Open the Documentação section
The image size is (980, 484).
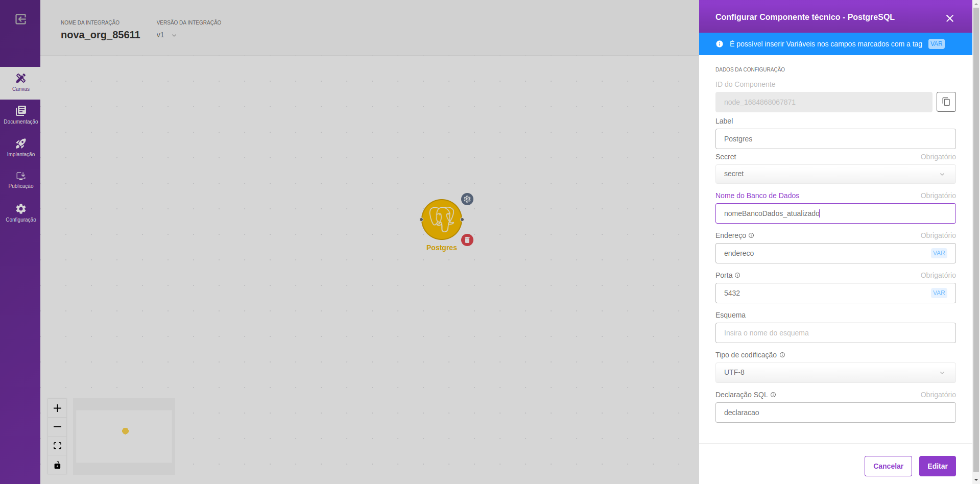click(x=20, y=115)
